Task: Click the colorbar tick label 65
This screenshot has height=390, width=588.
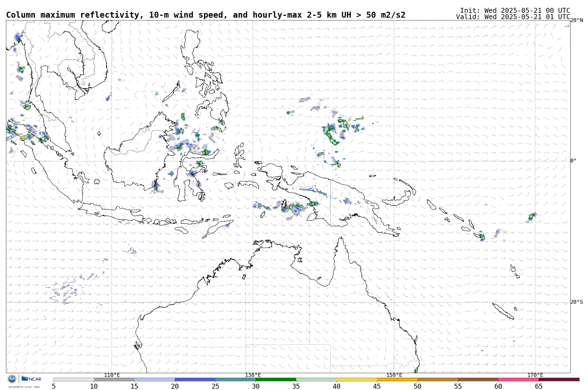Action: 539,386
